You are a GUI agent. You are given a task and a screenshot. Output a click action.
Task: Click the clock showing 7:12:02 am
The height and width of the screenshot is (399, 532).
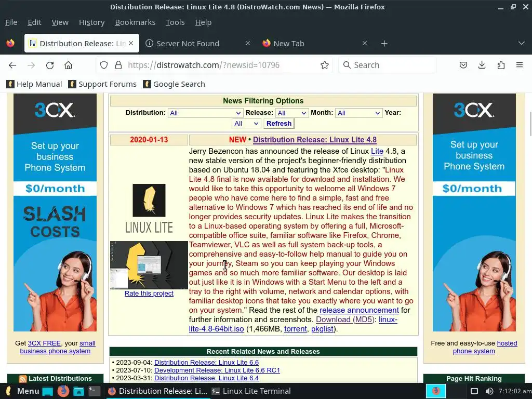[x=515, y=391]
